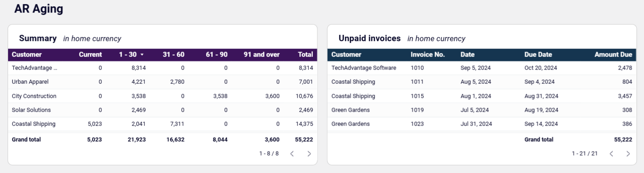This screenshot has width=644, height=173.
Task: Click invoice number 1011
Action: pyautogui.click(x=417, y=82)
